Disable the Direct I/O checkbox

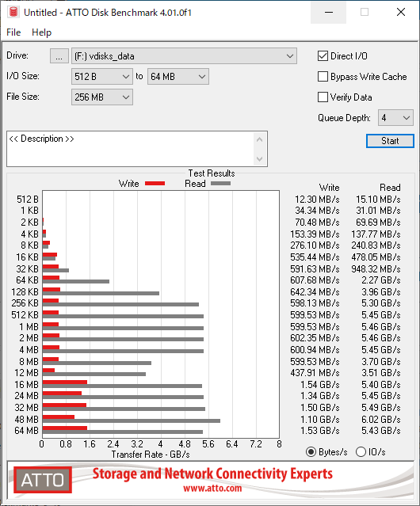tap(323, 56)
